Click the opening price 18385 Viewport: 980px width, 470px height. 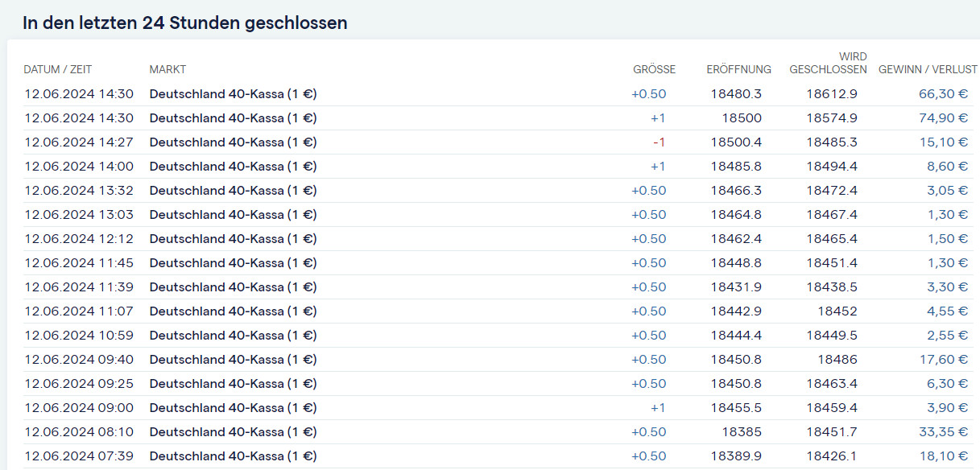pos(741,432)
